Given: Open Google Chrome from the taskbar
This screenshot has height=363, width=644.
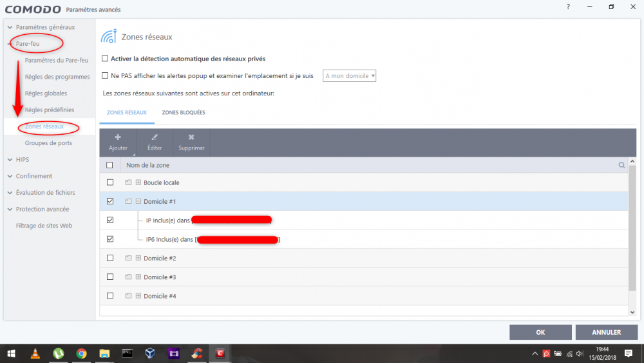Looking at the screenshot, I should click(x=81, y=353).
